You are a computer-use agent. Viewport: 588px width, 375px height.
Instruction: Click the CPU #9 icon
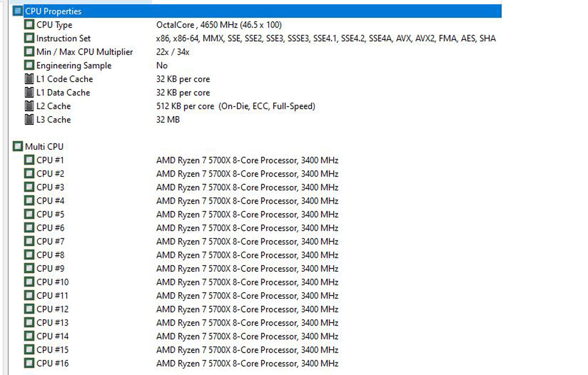click(x=29, y=268)
